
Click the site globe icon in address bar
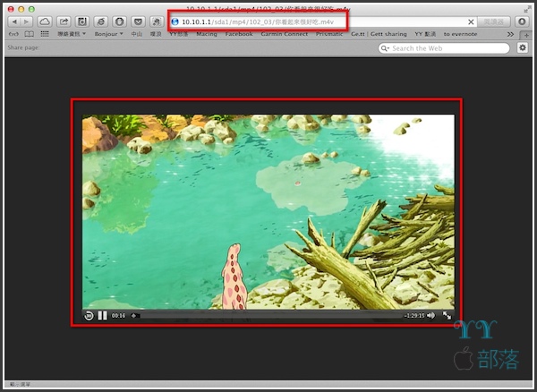pos(175,21)
